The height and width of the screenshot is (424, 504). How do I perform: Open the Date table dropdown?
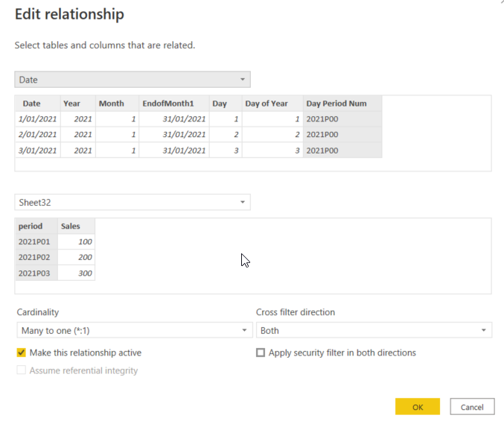133,80
